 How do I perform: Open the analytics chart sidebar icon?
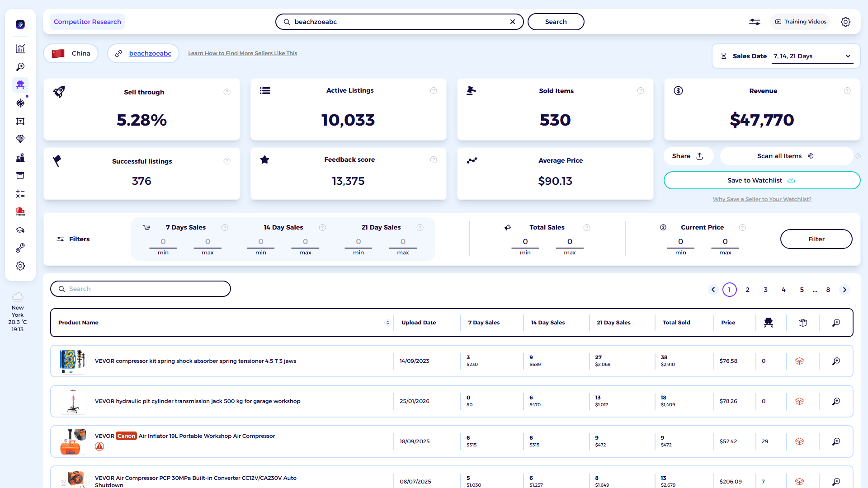(20, 49)
